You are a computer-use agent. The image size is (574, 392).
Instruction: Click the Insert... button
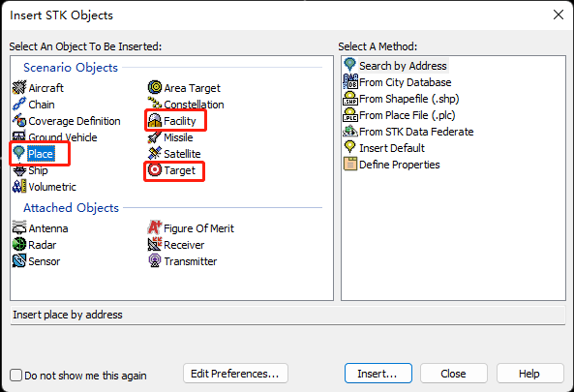[x=378, y=374]
